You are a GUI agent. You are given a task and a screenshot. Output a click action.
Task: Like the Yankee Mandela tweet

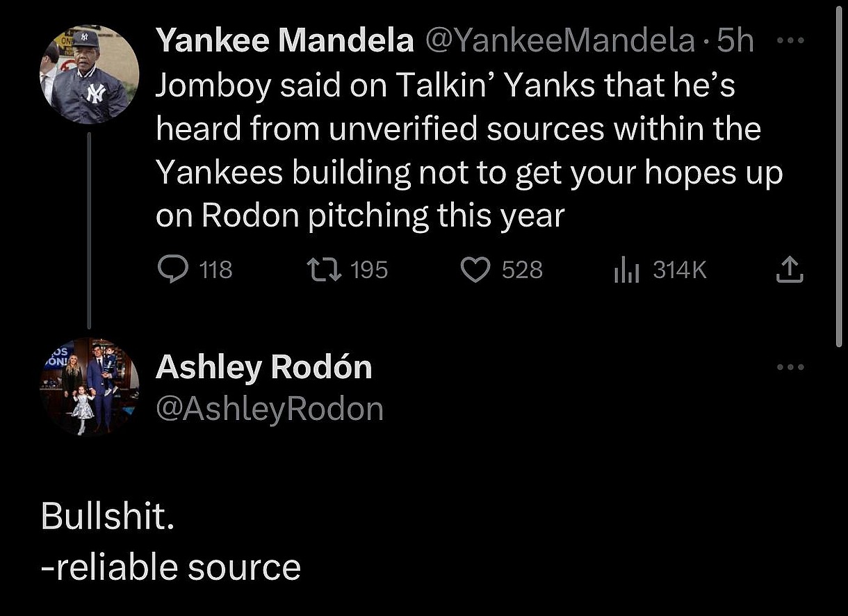pos(476,270)
